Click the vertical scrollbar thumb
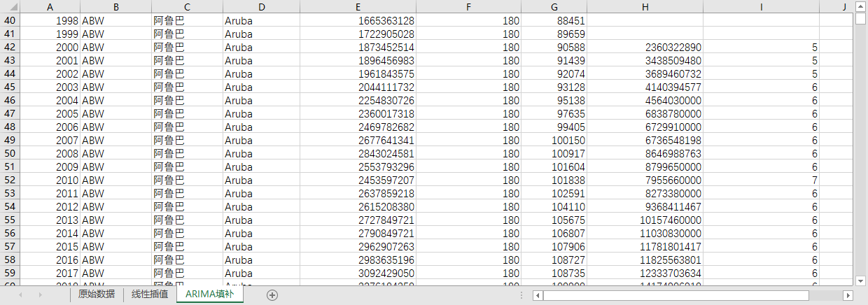Screen dimensions: 868x305 [861, 17]
